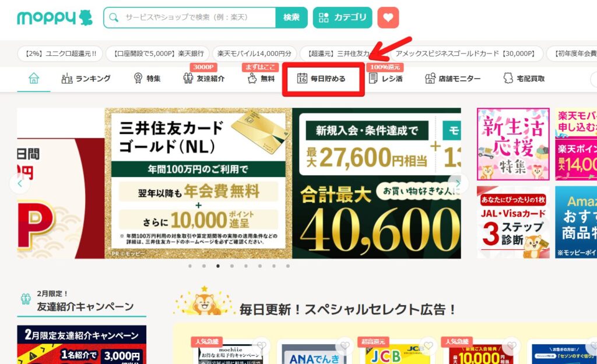Click the home icon in navigation bar

pos(34,79)
